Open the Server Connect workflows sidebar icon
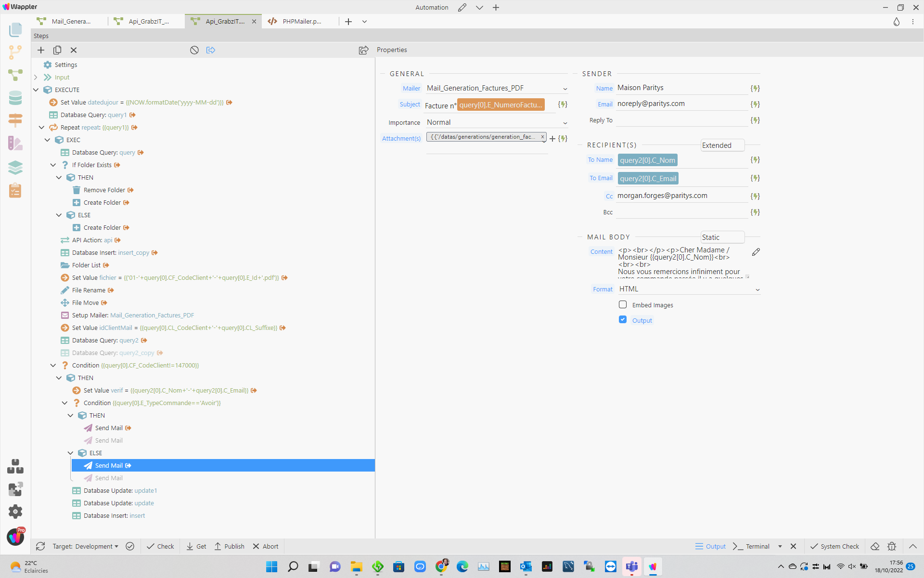This screenshot has width=924, height=578. (15, 75)
